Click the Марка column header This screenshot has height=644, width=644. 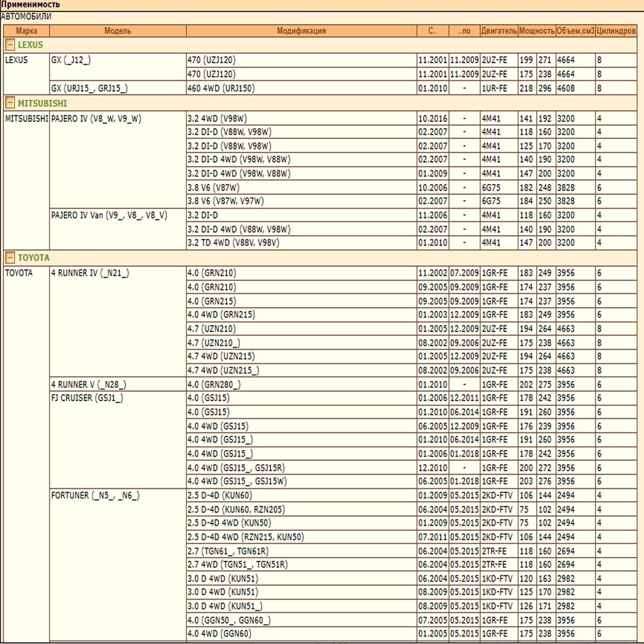pyautogui.click(x=27, y=31)
